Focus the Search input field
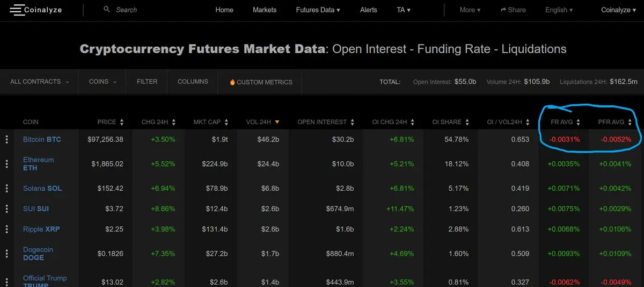644x287 pixels. [140, 10]
